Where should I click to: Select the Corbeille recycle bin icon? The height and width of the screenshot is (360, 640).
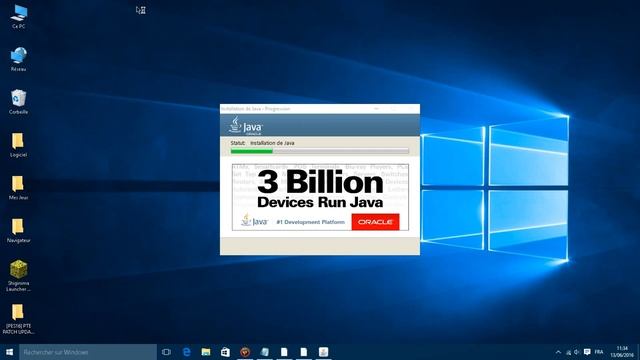18,102
